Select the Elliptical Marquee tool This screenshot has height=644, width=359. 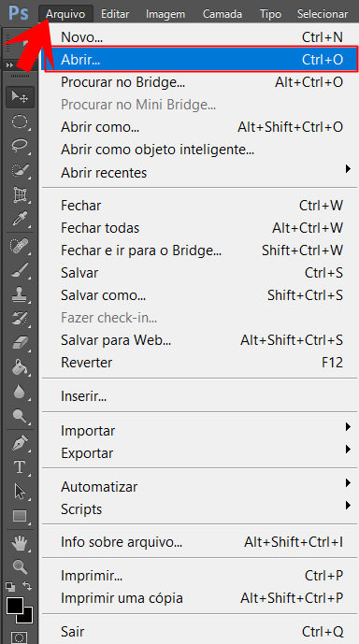(x=20, y=122)
